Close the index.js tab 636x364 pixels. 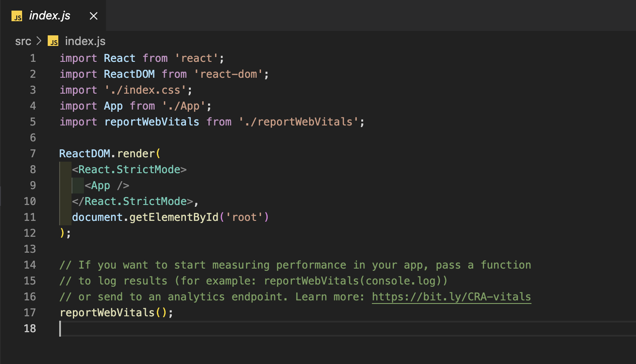(x=94, y=16)
